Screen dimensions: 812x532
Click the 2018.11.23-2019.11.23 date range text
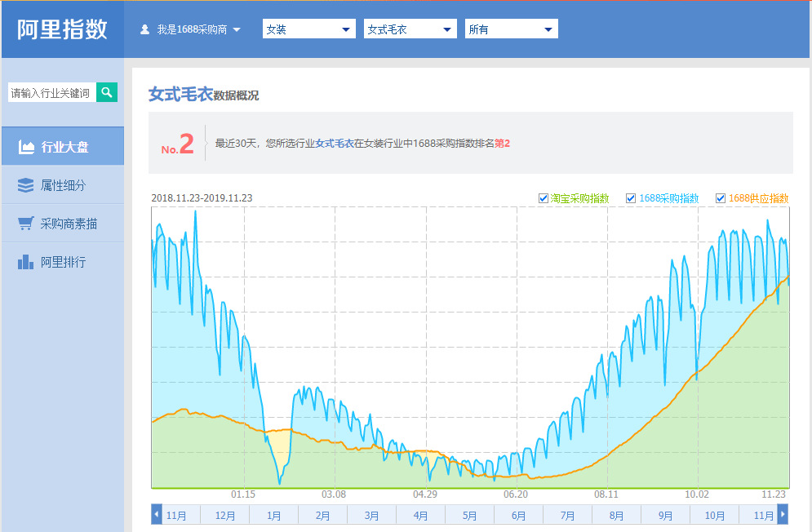pyautogui.click(x=202, y=198)
